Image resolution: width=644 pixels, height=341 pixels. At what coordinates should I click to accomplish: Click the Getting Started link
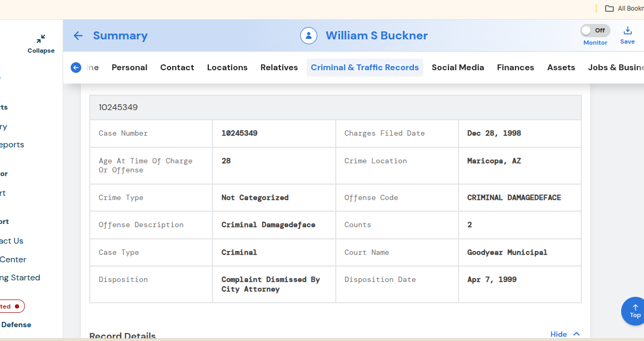coord(20,277)
